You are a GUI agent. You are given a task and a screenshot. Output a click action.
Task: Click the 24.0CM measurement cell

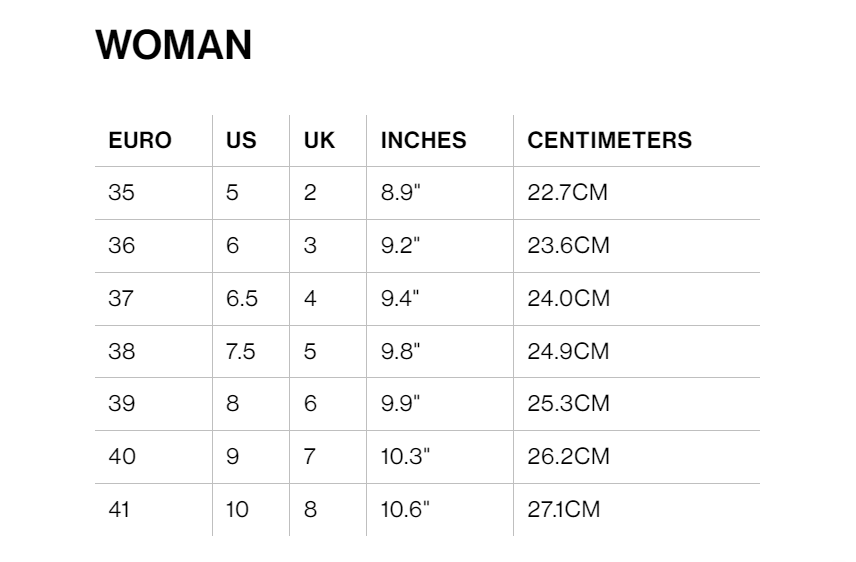pos(568,298)
